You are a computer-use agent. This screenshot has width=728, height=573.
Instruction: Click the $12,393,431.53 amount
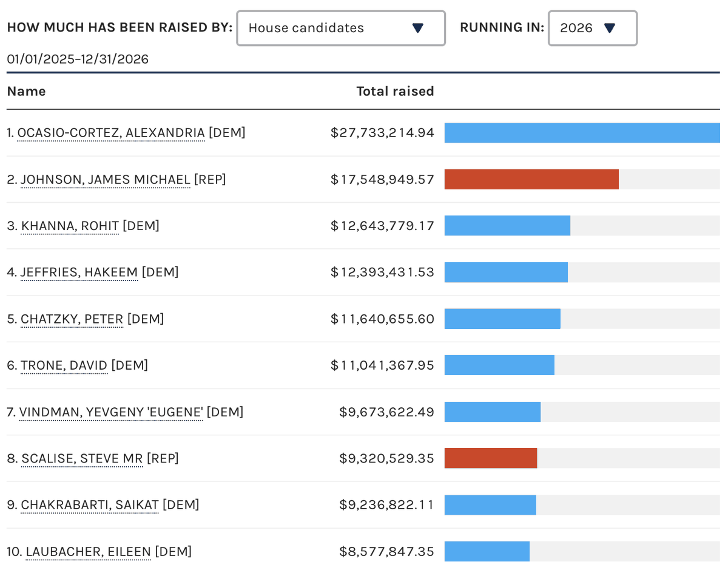(x=382, y=273)
